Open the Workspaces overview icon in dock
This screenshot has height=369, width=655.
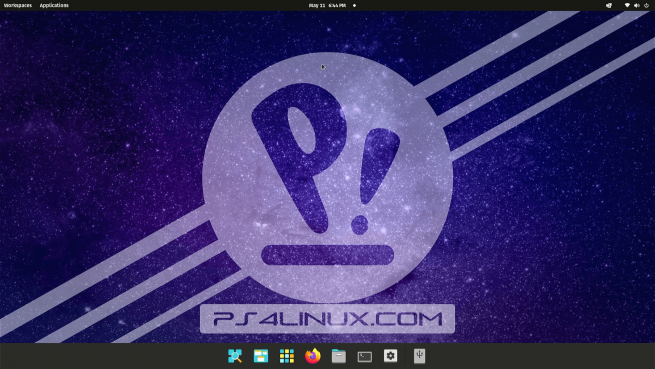click(261, 356)
